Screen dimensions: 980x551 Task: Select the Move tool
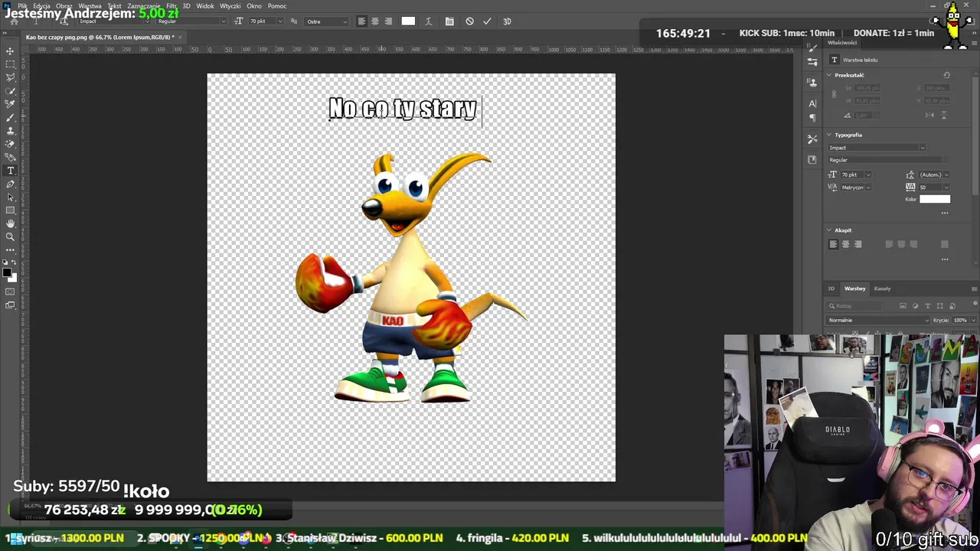coord(10,51)
